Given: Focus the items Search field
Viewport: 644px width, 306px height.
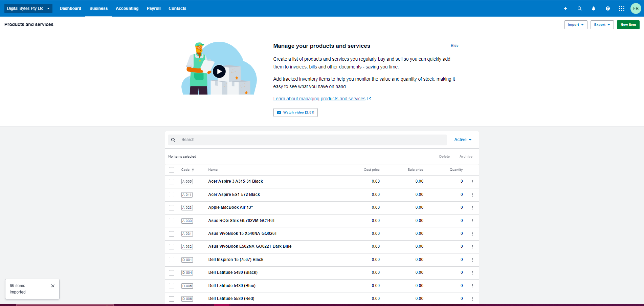Looking at the screenshot, I should [308, 140].
